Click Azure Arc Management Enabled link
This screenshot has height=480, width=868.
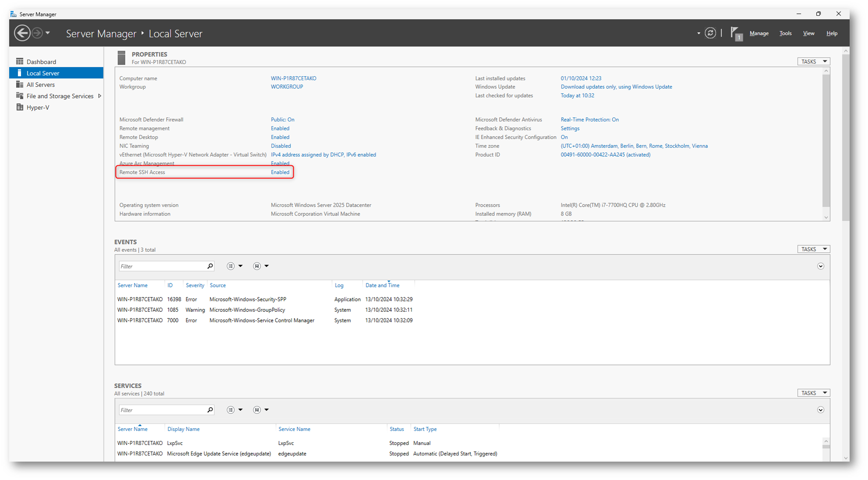[280, 163]
